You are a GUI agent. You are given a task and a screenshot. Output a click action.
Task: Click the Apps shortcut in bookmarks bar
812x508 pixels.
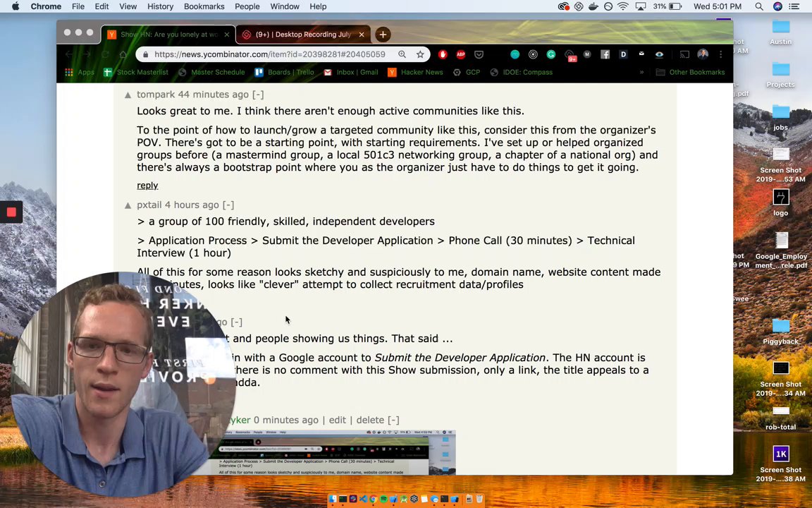click(x=80, y=72)
